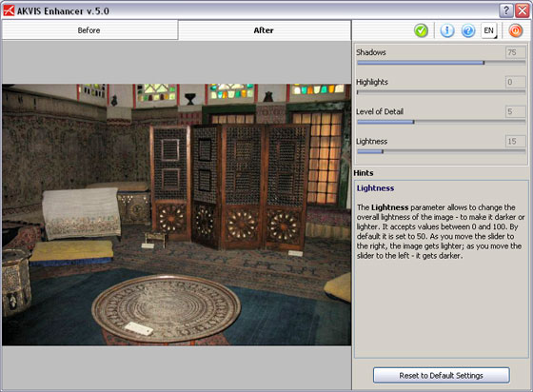Click the title bar help question button
533x392 pixels.
pyautogui.click(x=505, y=10)
